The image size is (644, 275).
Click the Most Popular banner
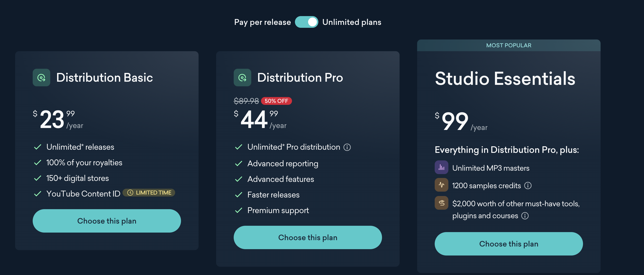pos(509,45)
